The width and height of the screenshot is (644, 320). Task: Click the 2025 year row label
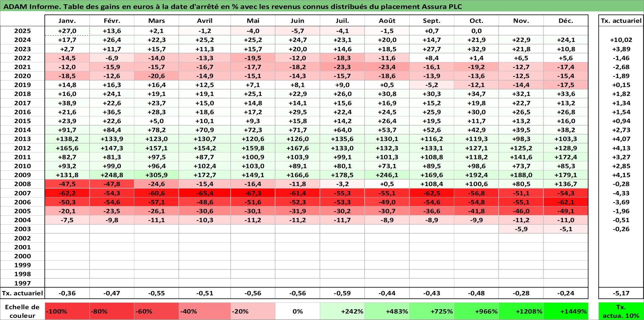[x=23, y=31]
